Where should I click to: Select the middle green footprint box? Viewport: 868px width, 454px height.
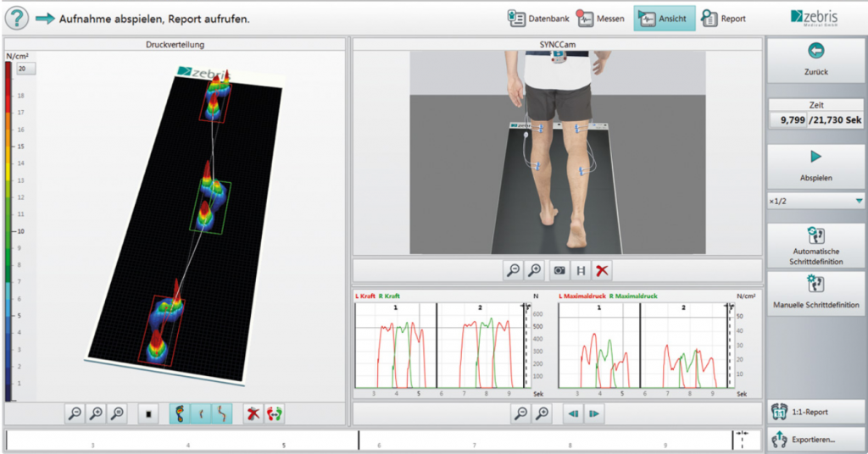click(210, 207)
